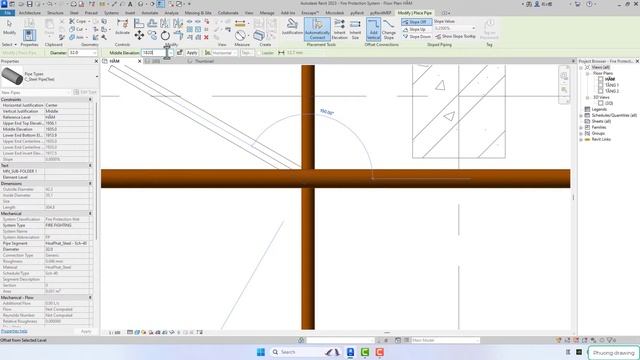640x360 pixels.
Task: Open the Collaborate ribbon tab
Action: pyautogui.click(x=228, y=13)
